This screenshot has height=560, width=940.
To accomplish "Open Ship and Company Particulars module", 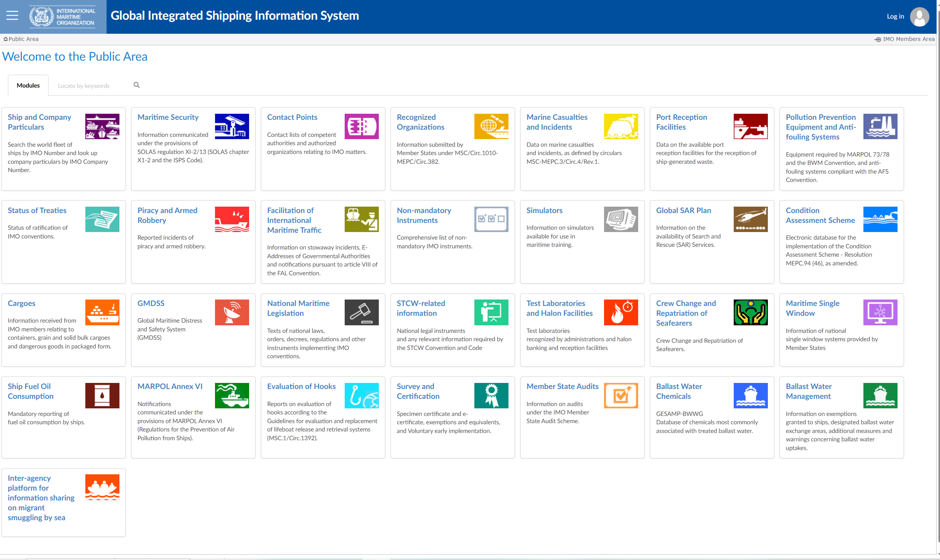I will point(39,122).
